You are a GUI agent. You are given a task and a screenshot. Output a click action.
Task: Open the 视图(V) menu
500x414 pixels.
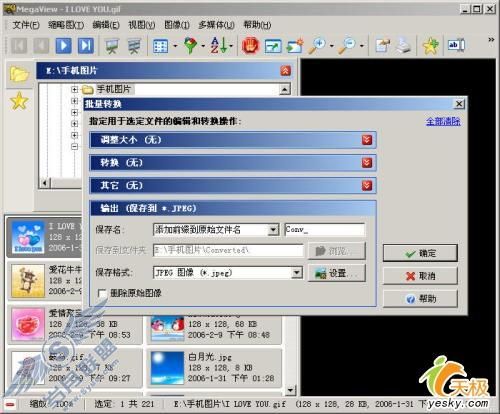coord(142,25)
